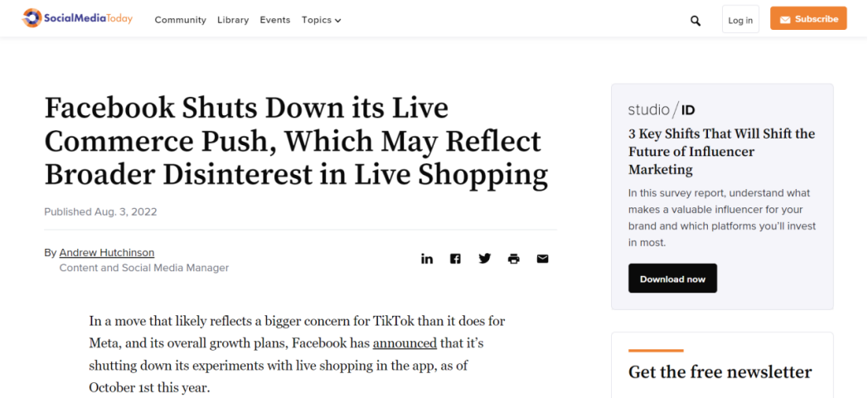Open the Community menu item

180,20
